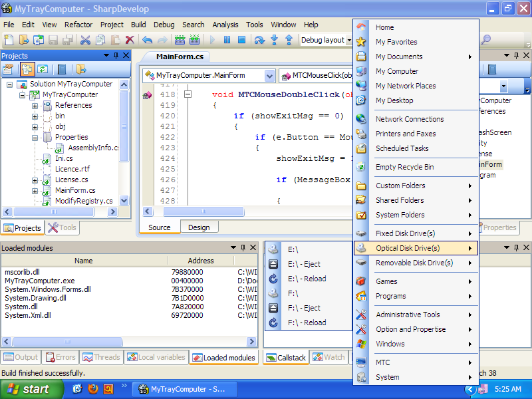The image size is (532, 399).
Task: Open the Refactor menu
Action: click(78, 25)
